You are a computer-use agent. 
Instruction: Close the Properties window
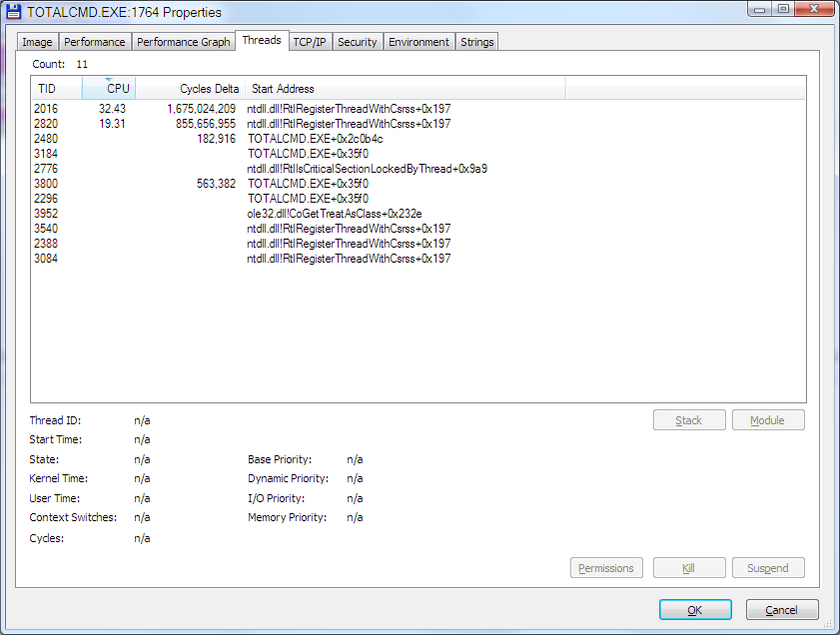click(x=814, y=9)
